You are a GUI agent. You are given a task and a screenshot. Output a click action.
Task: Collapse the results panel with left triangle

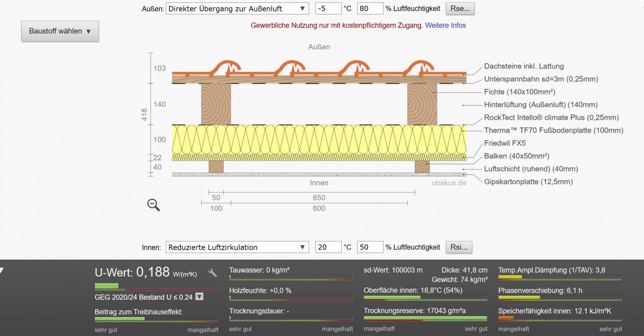point(2,270)
